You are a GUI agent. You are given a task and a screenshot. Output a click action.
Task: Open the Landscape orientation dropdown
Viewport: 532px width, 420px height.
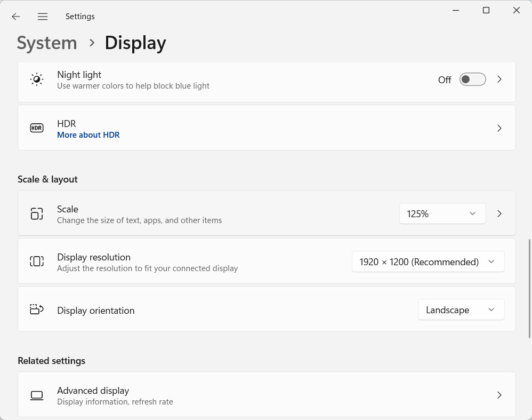coord(461,310)
